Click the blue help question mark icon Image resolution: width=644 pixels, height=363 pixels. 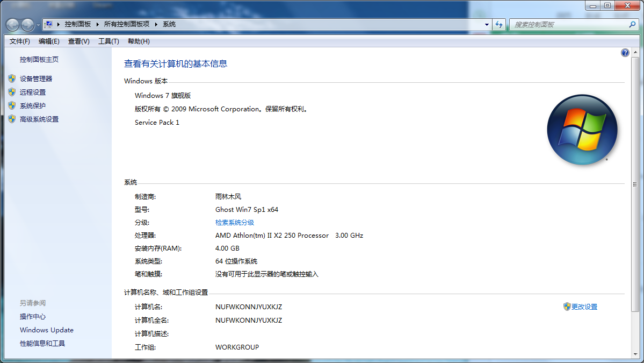click(x=625, y=53)
